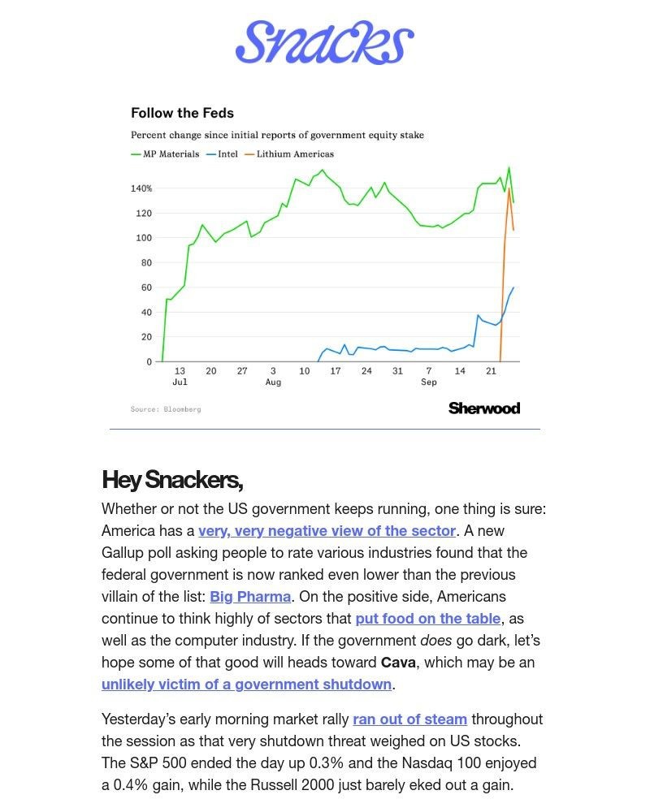Click the Sherwood logo below the chart

(483, 408)
